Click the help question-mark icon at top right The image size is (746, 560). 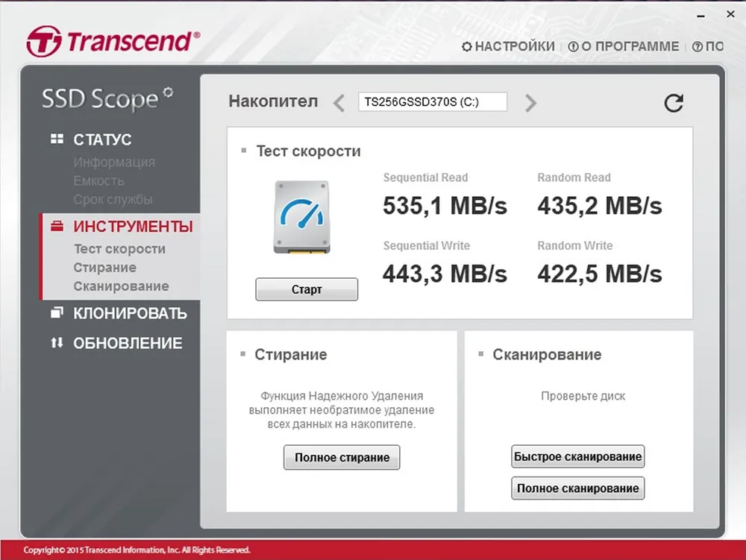[x=697, y=46]
